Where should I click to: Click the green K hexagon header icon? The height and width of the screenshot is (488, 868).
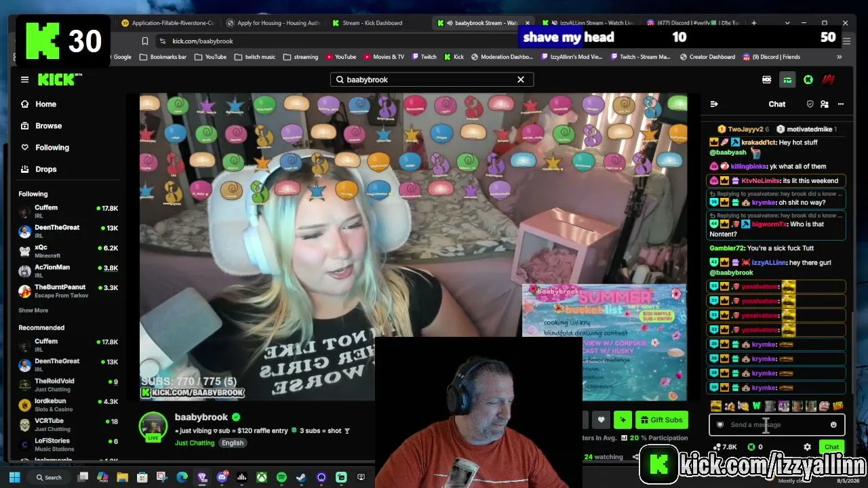808,79
